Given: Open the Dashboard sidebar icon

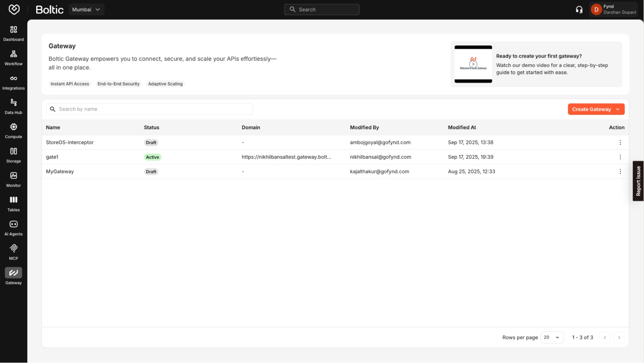Looking at the screenshot, I should click(14, 29).
